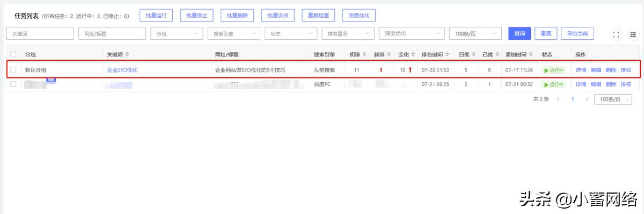This screenshot has width=644, height=214.
Task: Open the 分组 filter dropdown
Action: click(x=177, y=33)
